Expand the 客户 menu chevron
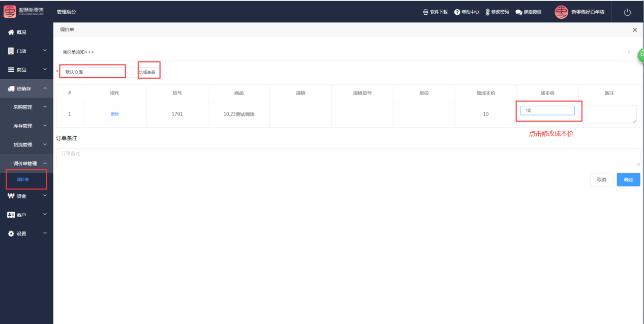Image resolution: width=644 pixels, height=324 pixels. coord(45,214)
